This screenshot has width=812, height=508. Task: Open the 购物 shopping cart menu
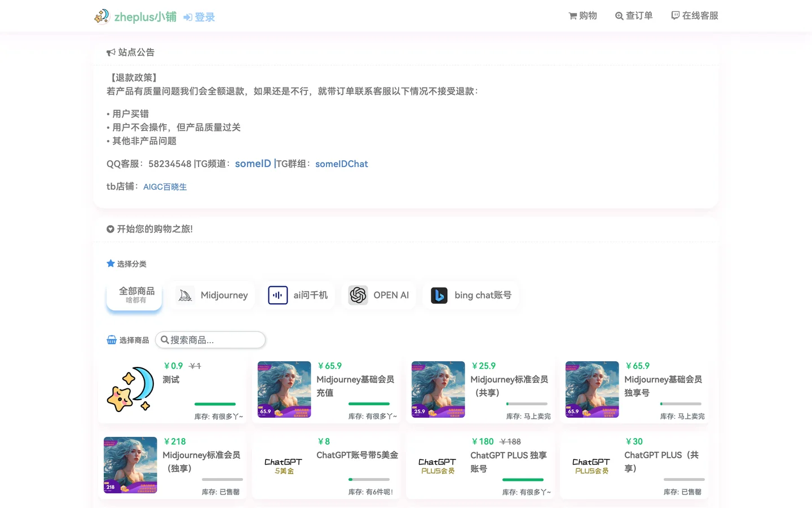click(x=582, y=16)
